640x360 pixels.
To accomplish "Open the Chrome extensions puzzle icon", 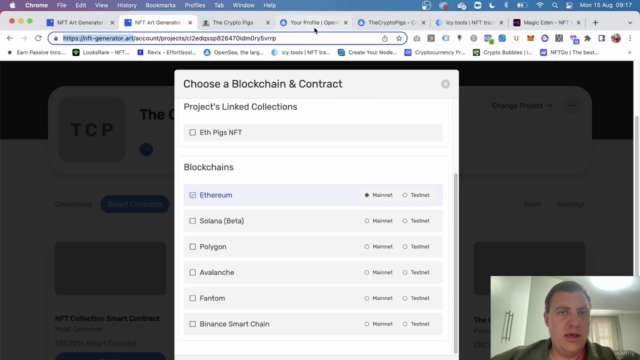I will tap(587, 38).
